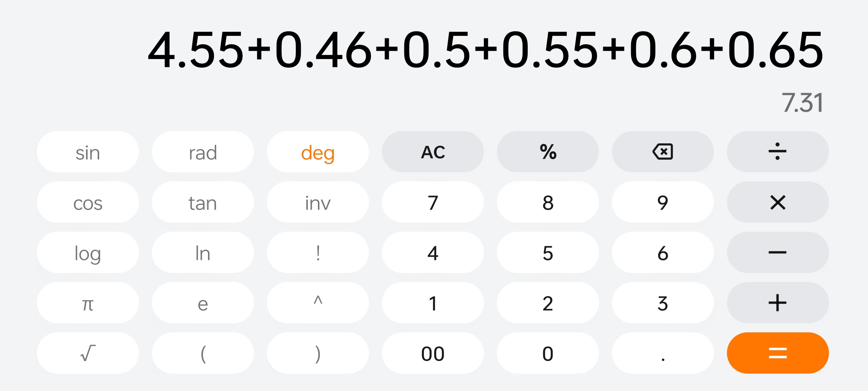
Task: Select the deg angle mode
Action: [318, 152]
